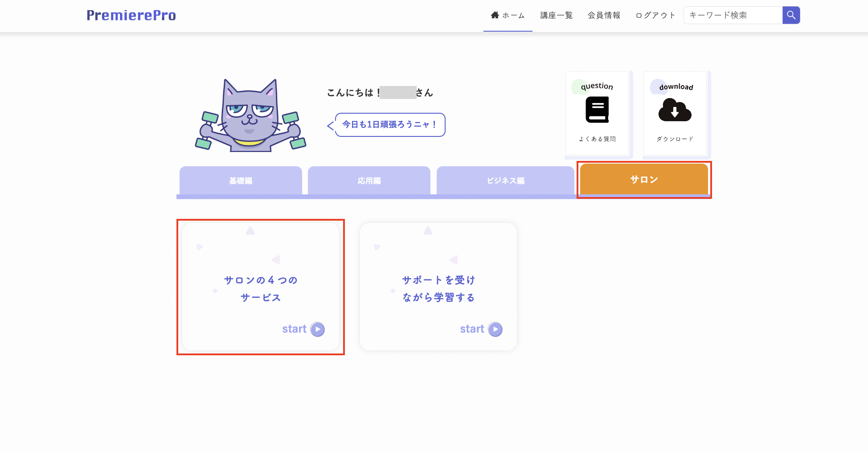Open the book icon for question
The height and width of the screenshot is (452, 868).
tap(597, 110)
